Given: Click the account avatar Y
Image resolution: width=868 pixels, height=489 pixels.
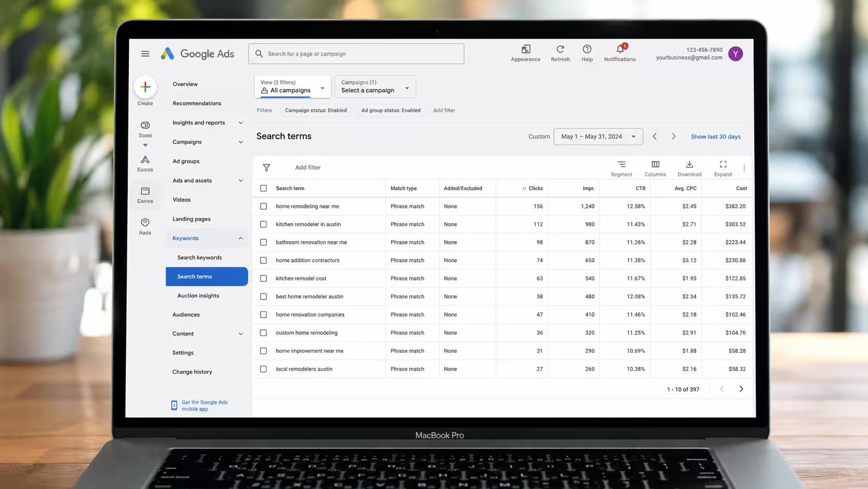Looking at the screenshot, I should 735,54.
